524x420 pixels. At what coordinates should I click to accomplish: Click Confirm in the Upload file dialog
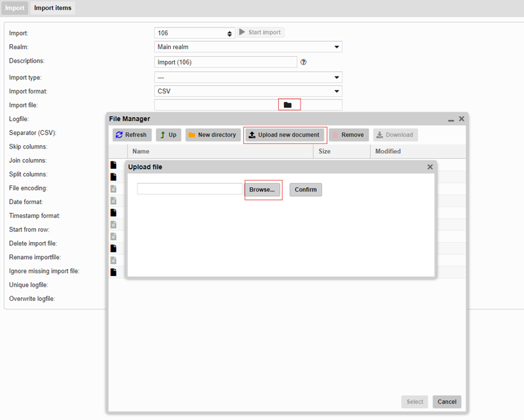(306, 190)
